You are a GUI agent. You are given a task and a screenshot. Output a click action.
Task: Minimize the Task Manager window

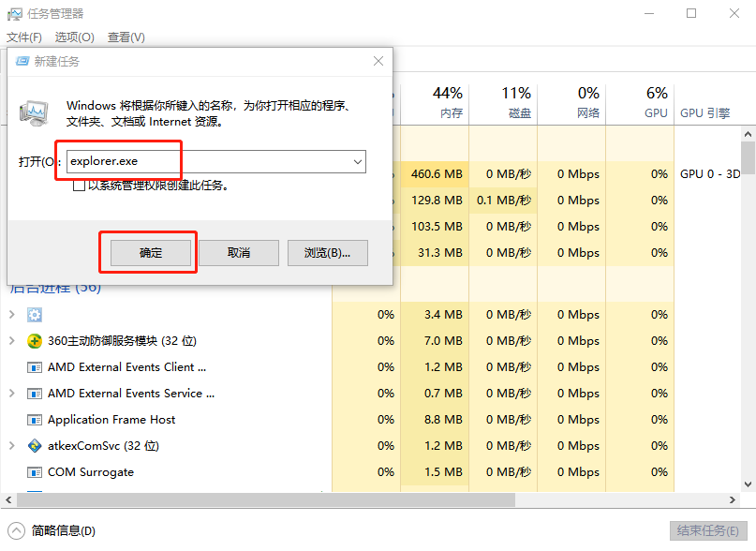tap(649, 13)
